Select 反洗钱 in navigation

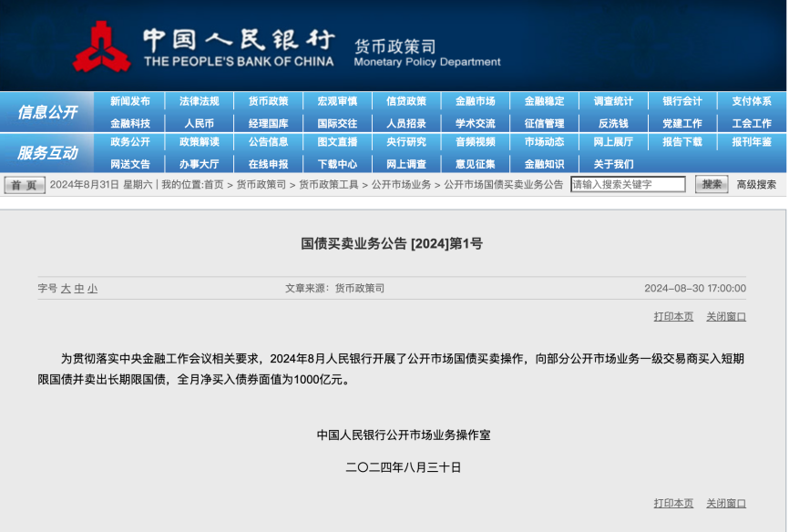(x=613, y=123)
